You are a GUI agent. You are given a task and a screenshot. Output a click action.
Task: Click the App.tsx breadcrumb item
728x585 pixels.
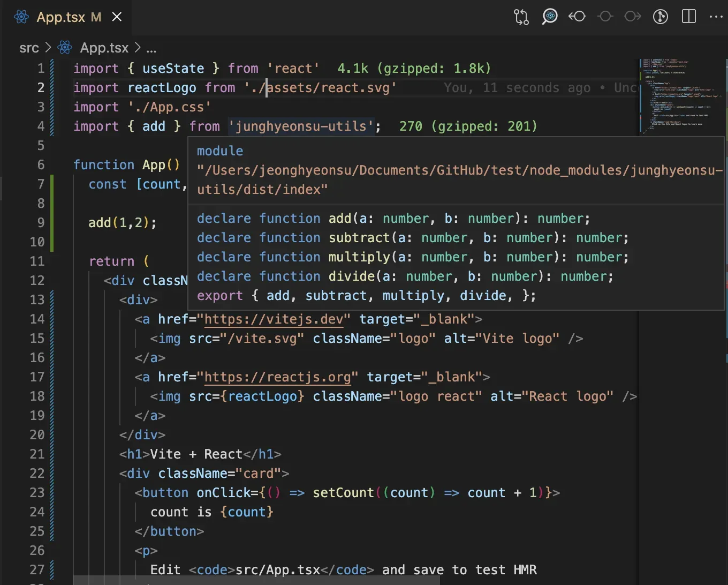(x=104, y=48)
